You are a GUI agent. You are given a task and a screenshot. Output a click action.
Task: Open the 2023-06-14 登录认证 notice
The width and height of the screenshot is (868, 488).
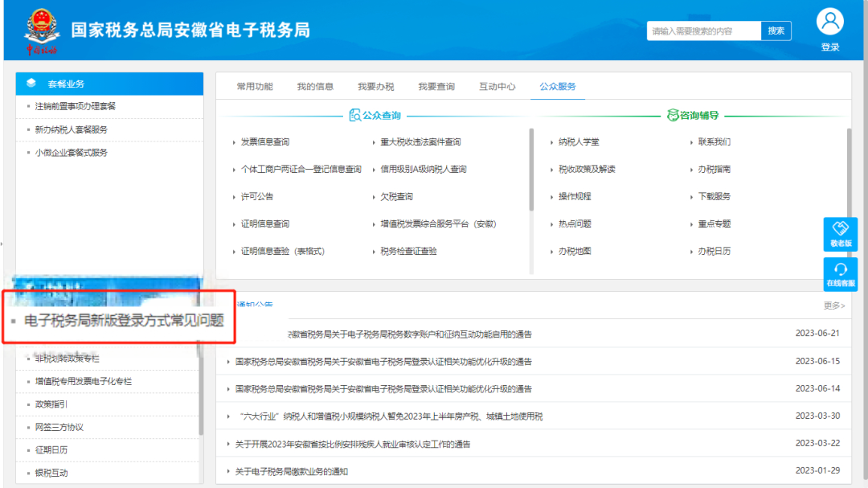pos(383,389)
